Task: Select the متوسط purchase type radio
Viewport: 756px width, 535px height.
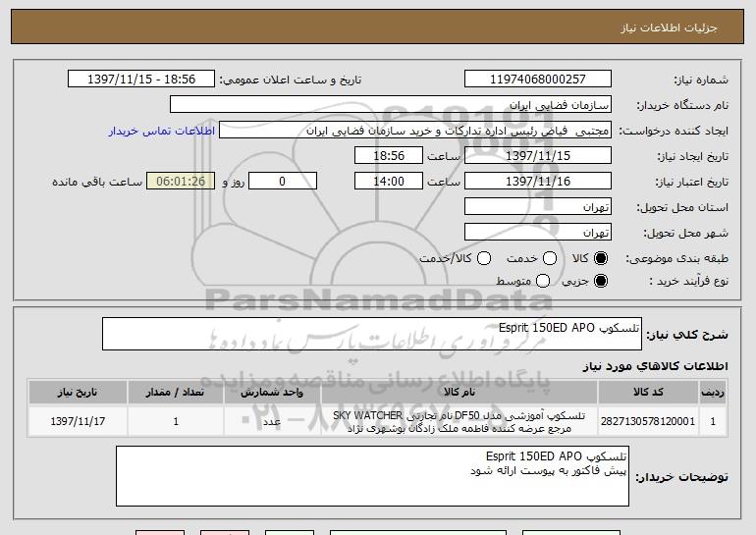Action: point(543,281)
